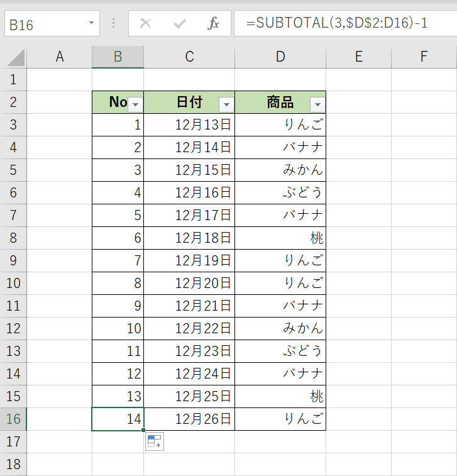Select No cell with value 13

118,397
